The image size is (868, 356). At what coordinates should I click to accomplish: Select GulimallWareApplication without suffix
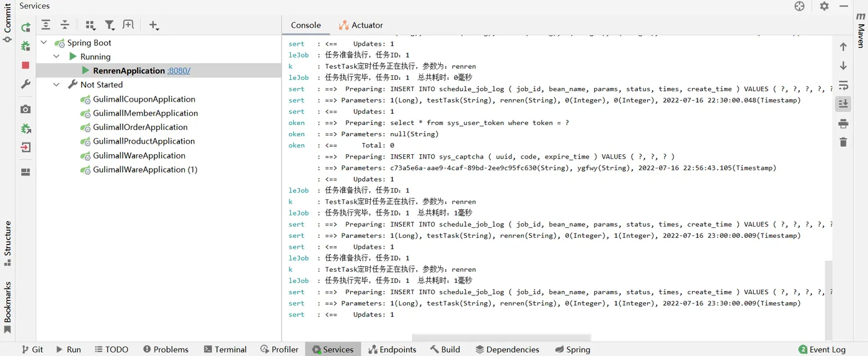click(139, 155)
